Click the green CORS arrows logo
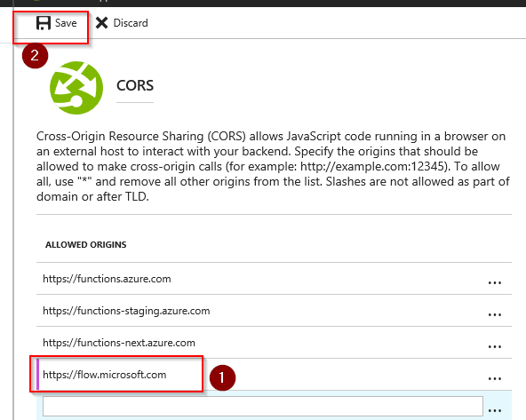 click(x=76, y=88)
